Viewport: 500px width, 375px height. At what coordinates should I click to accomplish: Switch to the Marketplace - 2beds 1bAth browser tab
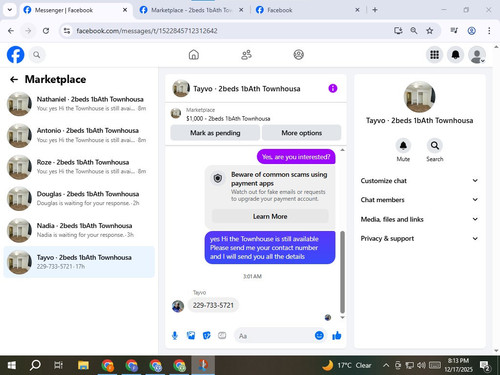pos(192,10)
